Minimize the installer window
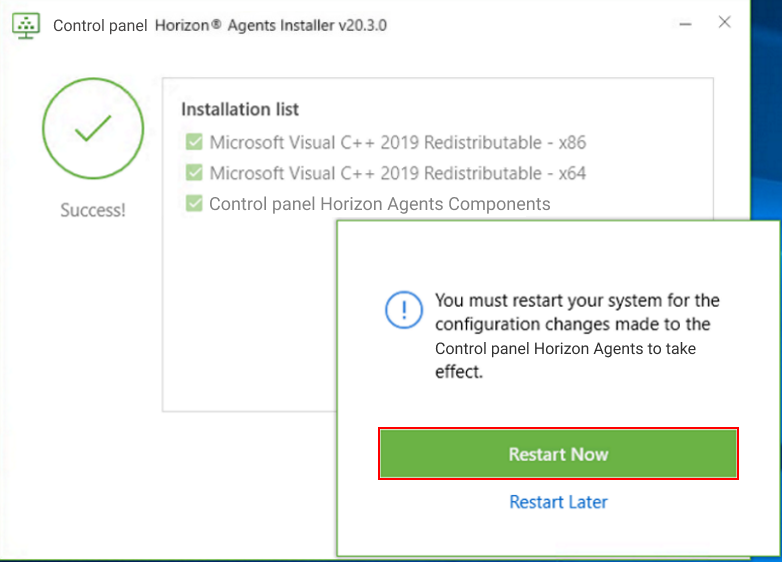This screenshot has height=562, width=782. click(x=684, y=24)
